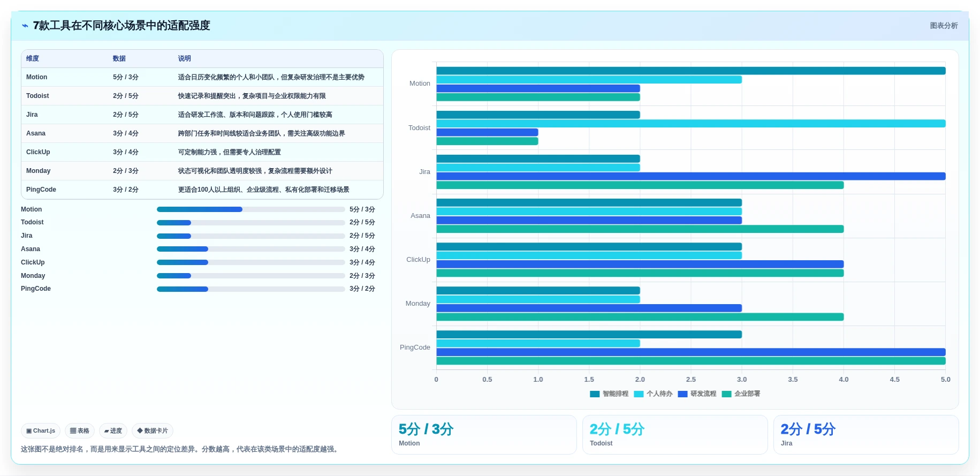Click the 5.0 x-axis tick label
980x476 pixels.
click(945, 380)
